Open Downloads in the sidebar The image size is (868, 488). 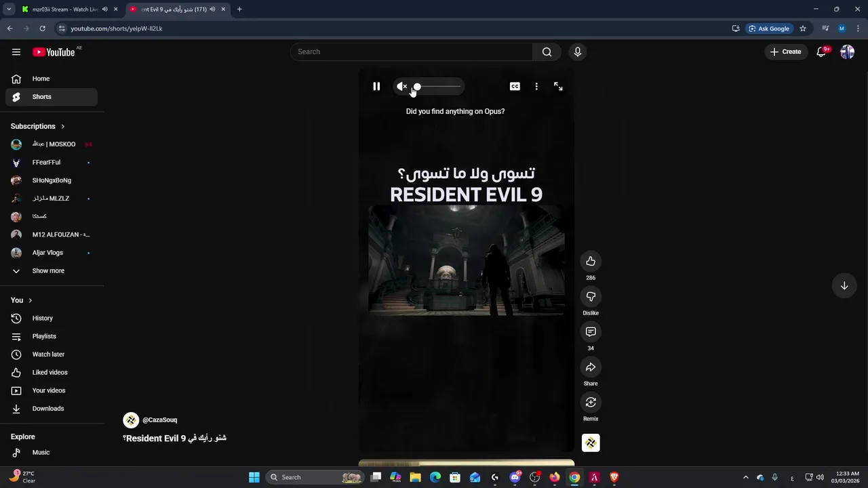52,409
